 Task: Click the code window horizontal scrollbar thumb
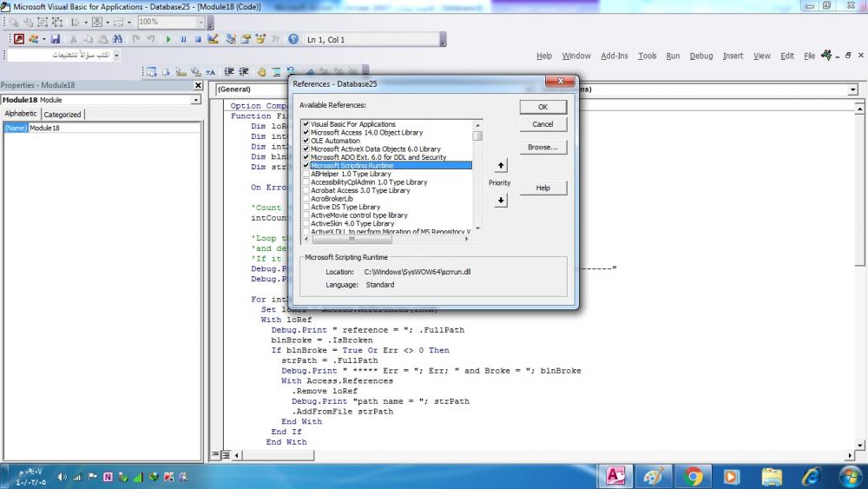click(278, 455)
